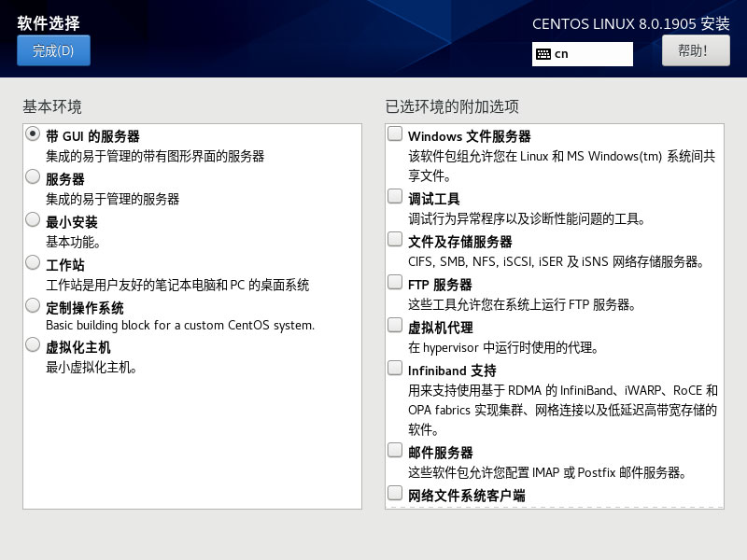Choose the 最小安装 minimal install option

[x=33, y=219]
